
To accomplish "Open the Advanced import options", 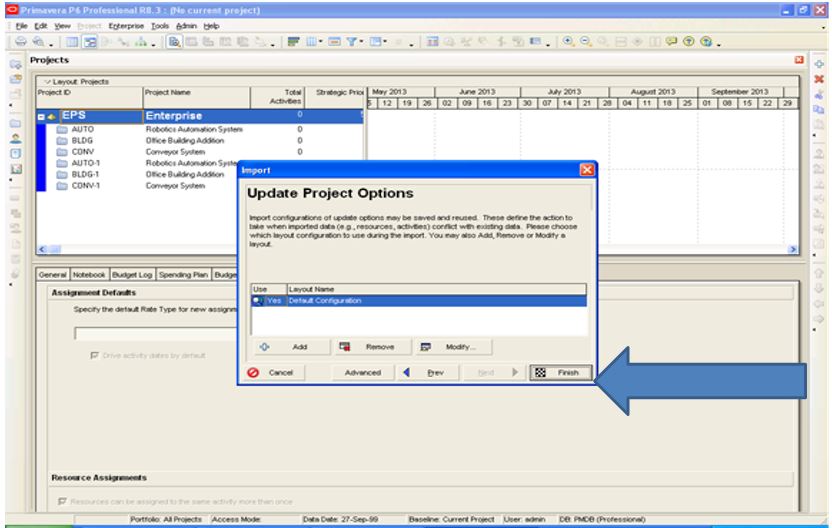I will click(362, 372).
